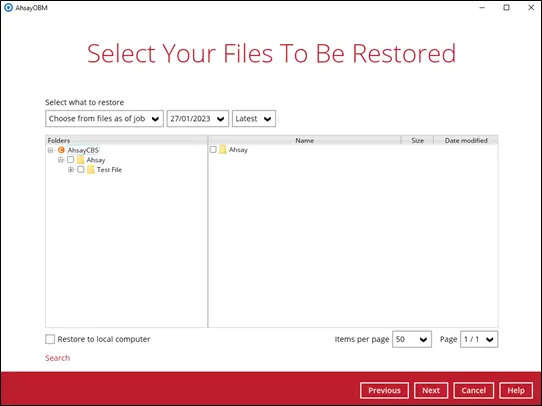Open the Items per page dropdown

[x=412, y=339]
